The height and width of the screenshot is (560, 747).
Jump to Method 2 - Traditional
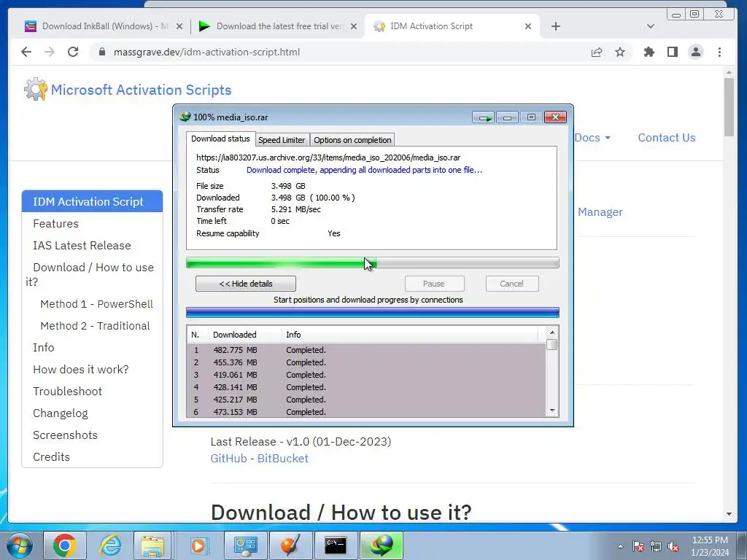tap(95, 326)
